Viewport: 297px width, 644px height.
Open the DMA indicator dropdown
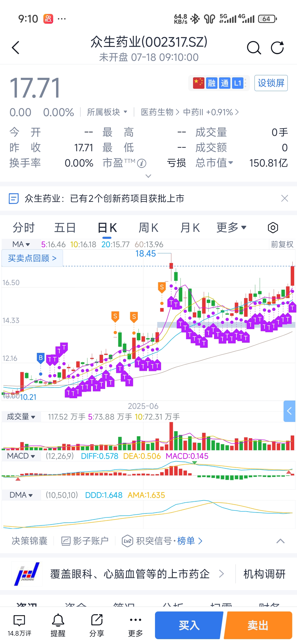point(21,495)
